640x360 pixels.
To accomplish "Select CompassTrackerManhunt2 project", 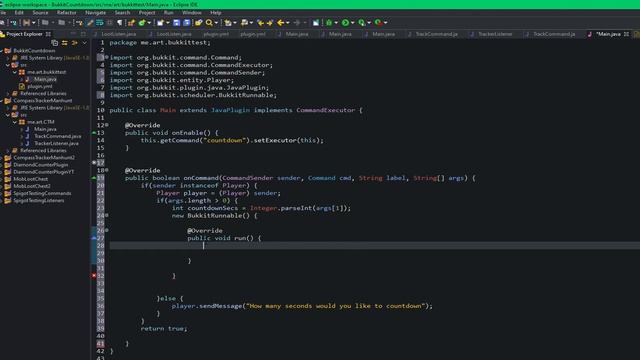I will pos(44,158).
